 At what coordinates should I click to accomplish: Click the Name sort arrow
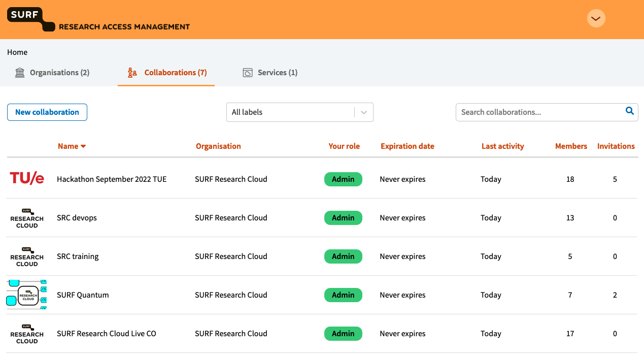(x=83, y=146)
